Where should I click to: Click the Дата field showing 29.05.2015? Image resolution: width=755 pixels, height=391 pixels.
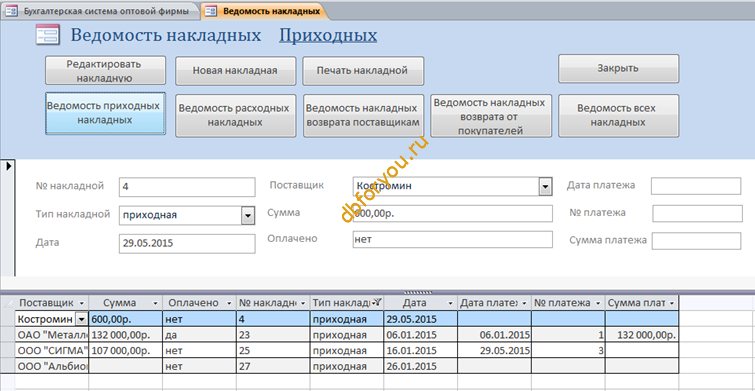(x=187, y=244)
